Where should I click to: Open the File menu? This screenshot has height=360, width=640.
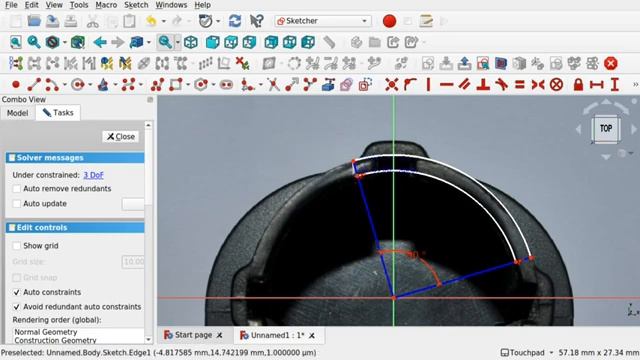click(x=11, y=5)
